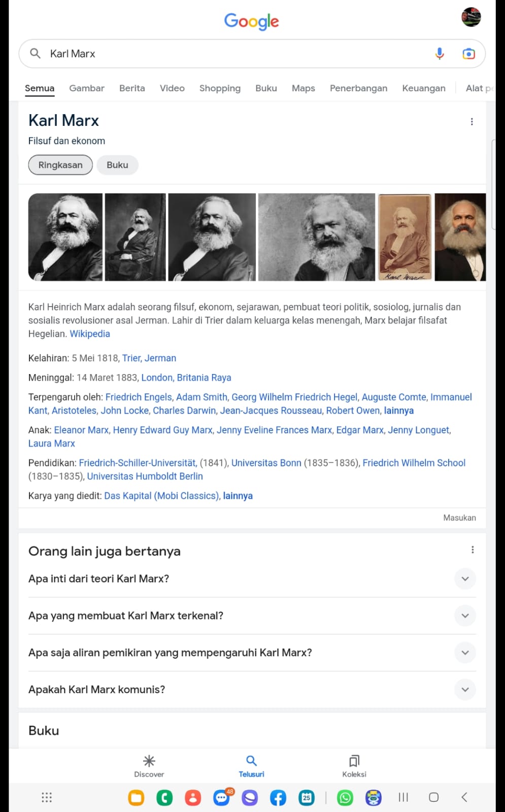The width and height of the screenshot is (505, 812).
Task: Send feedback via Masukan
Action: click(459, 518)
